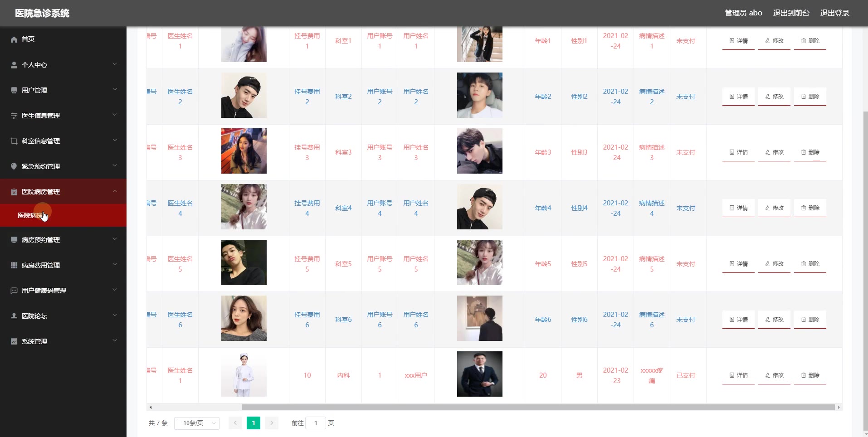This screenshot has width=868, height=437.
Task: Open the 10条/页 page size dropdown
Action: coord(197,423)
